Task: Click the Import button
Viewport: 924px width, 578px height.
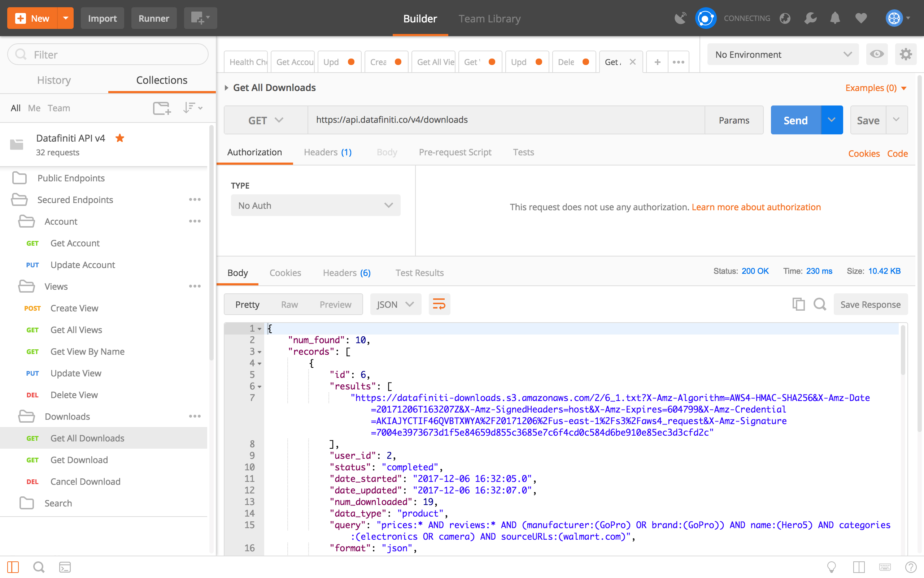Action: [103, 18]
